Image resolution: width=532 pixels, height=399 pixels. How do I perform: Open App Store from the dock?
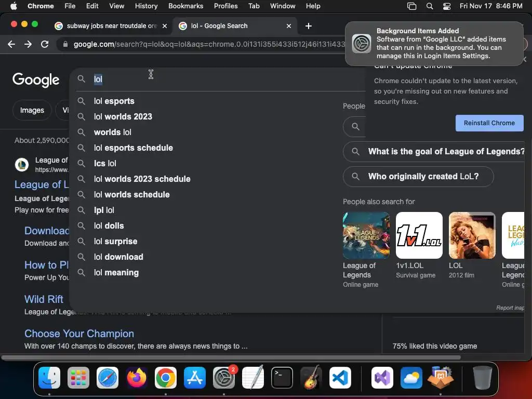point(195,378)
